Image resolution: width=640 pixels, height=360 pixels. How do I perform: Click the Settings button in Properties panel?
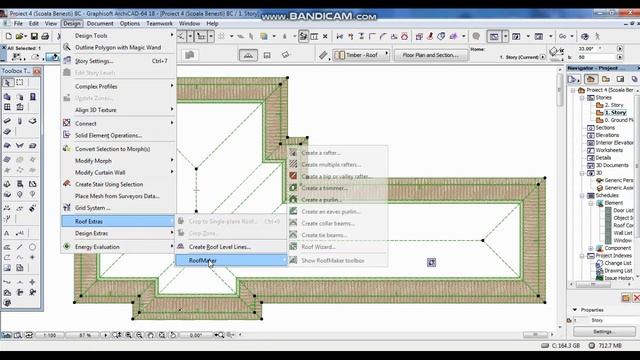tap(604, 331)
